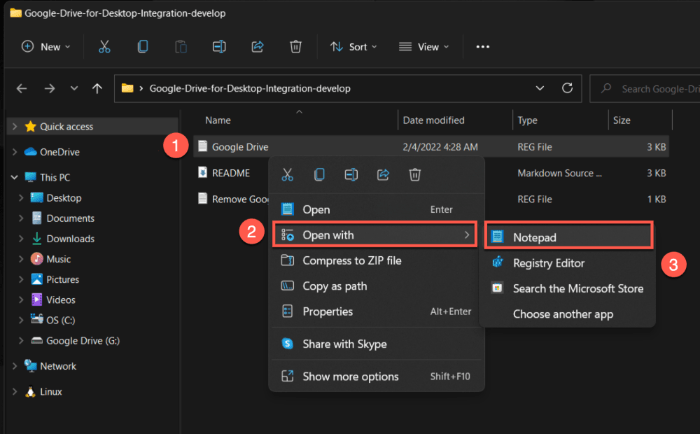The height and width of the screenshot is (434, 700).
Task: Open the Sort dropdown
Action: (354, 46)
